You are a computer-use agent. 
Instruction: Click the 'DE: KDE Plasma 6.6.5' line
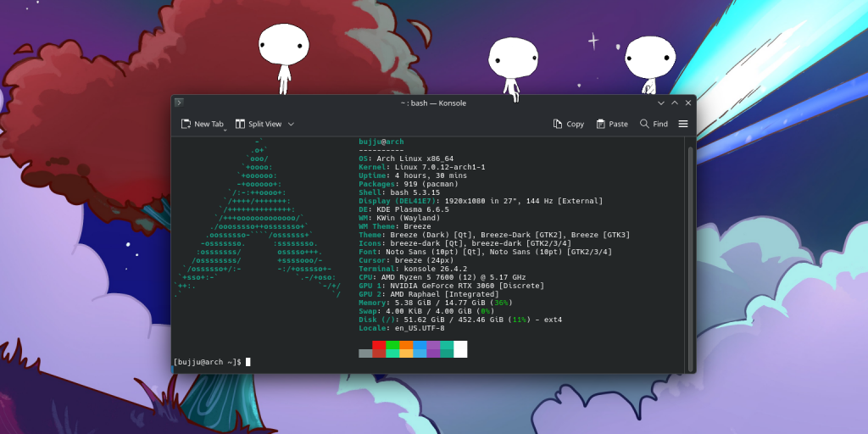403,210
